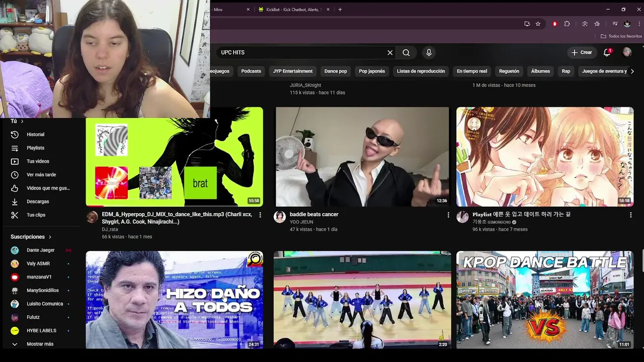
Task: Play the brat EDM Hyperpop thumbnail
Action: (x=174, y=156)
